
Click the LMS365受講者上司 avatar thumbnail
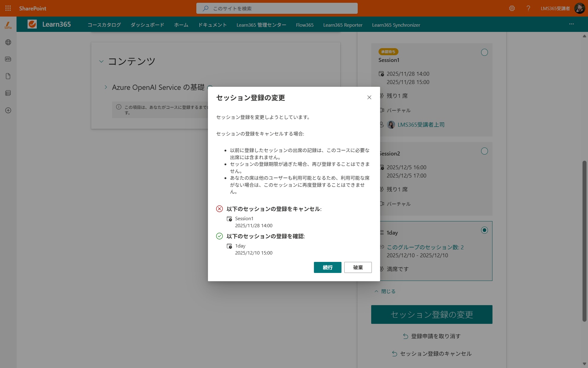[x=391, y=125]
